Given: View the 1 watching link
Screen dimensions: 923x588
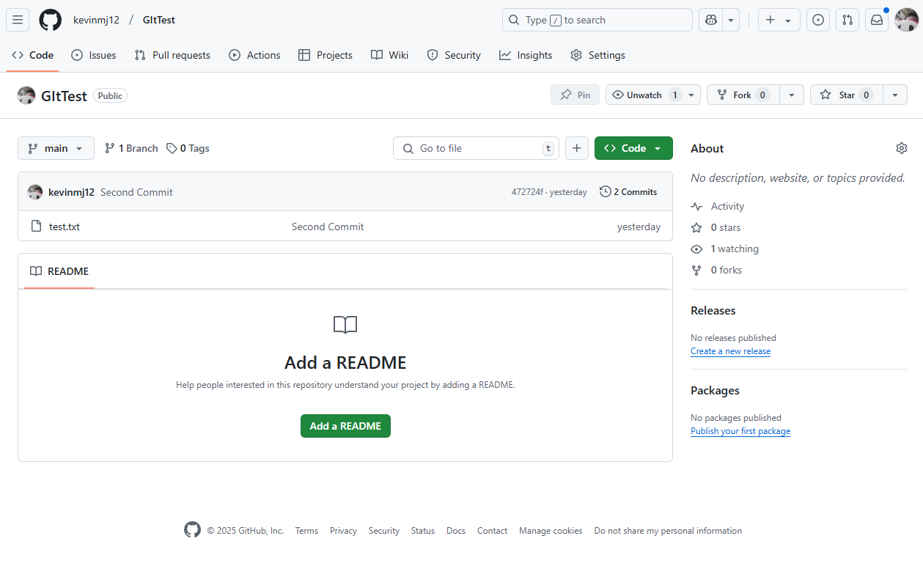Looking at the screenshot, I should [725, 249].
